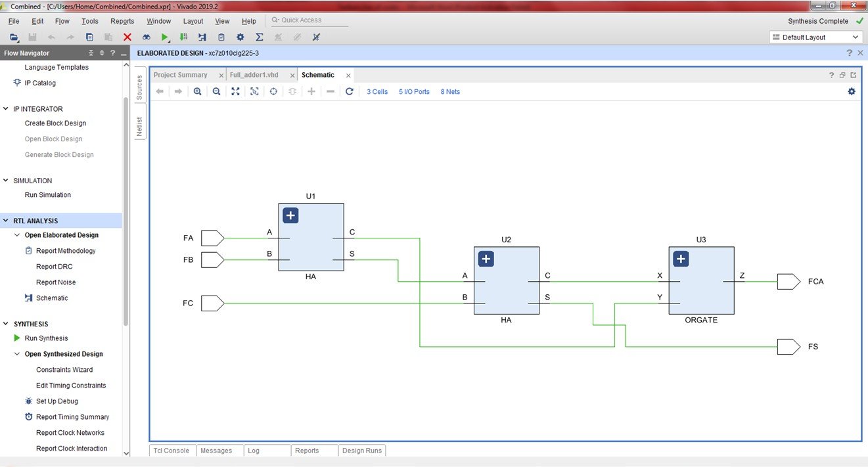This screenshot has height=467, width=868.
Task: Expand the U3 ORGATE block plus icon
Action: 681,259
